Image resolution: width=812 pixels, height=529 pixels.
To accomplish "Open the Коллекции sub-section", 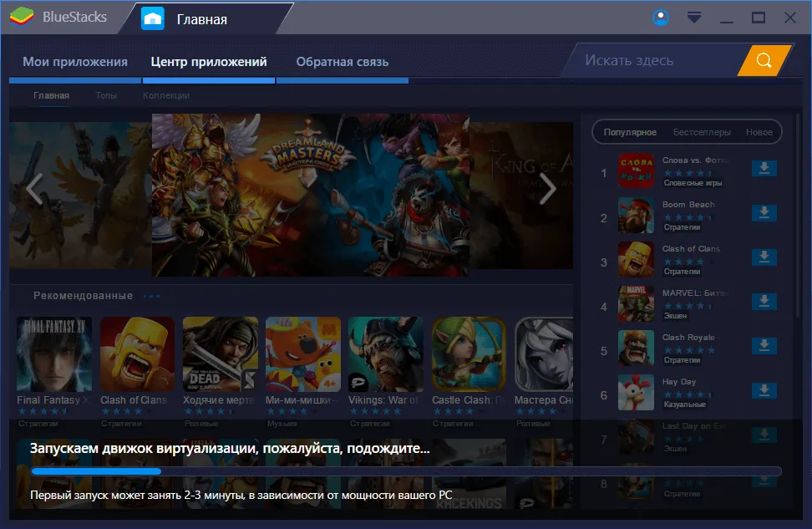I will coord(166,95).
